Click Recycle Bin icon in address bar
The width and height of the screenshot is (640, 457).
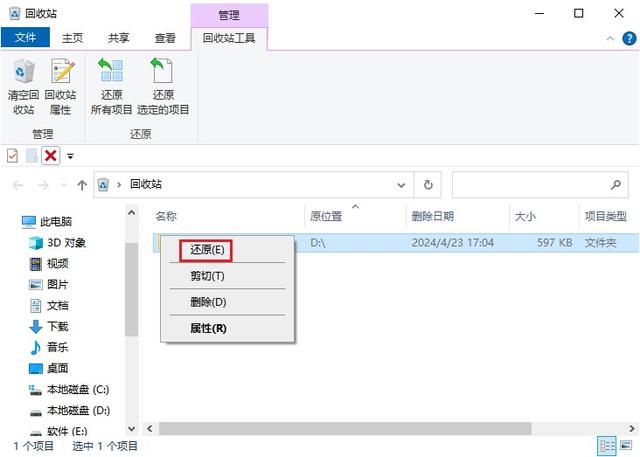click(x=104, y=185)
